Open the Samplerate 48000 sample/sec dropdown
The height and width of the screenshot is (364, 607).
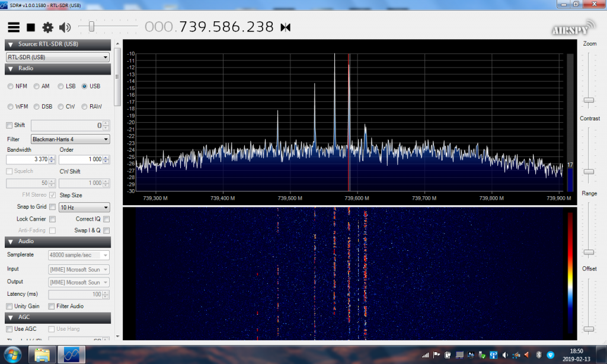[79, 255]
